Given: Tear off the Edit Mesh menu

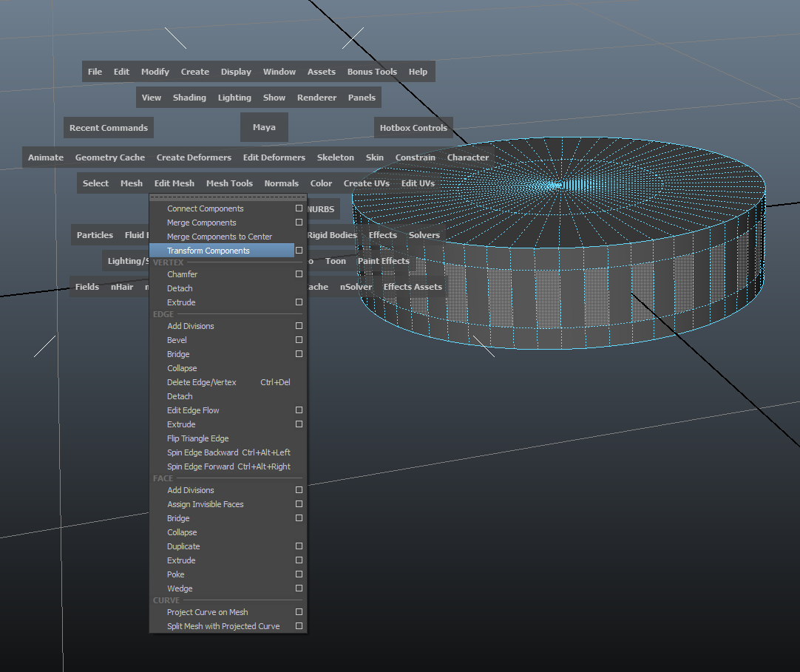Looking at the screenshot, I should pos(228,197).
